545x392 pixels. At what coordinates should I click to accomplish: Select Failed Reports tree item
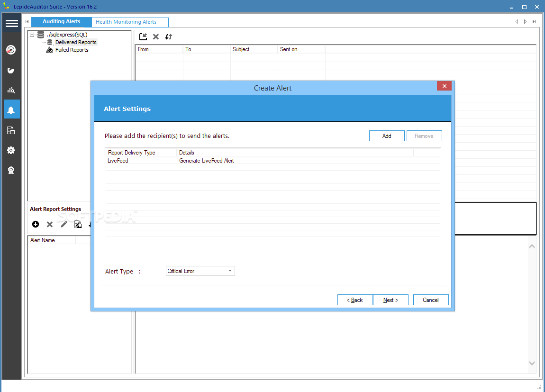pyautogui.click(x=72, y=50)
